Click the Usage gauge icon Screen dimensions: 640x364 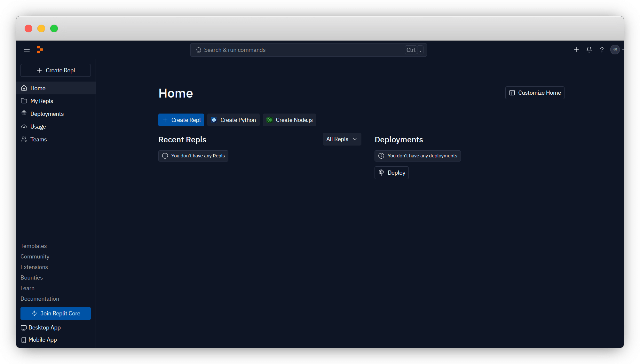24,126
